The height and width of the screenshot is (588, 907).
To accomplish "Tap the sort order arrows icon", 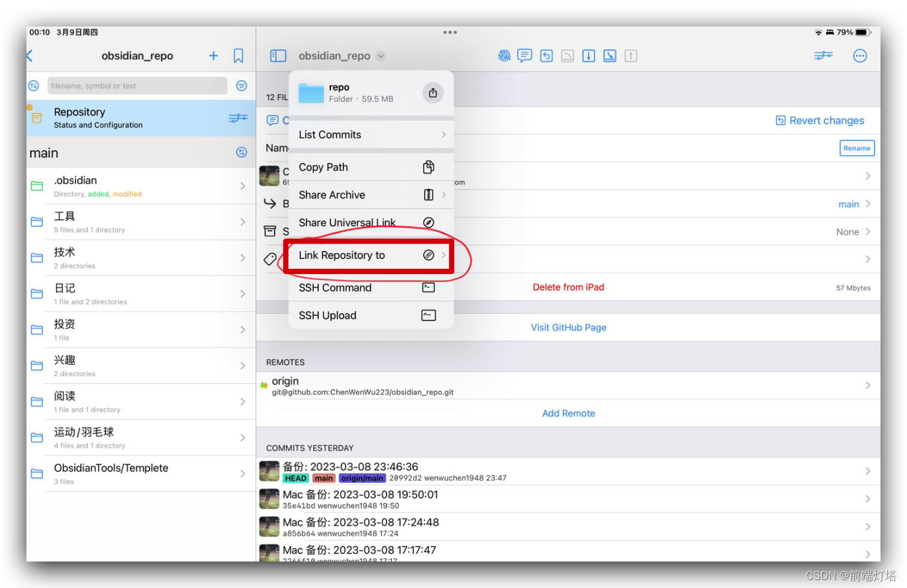I will (34, 85).
